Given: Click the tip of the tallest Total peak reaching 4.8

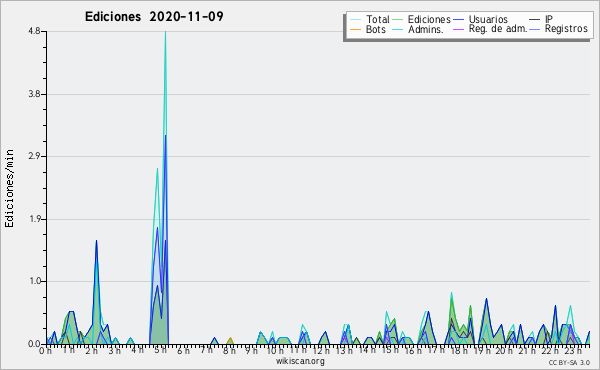Looking at the screenshot, I should point(165,32).
